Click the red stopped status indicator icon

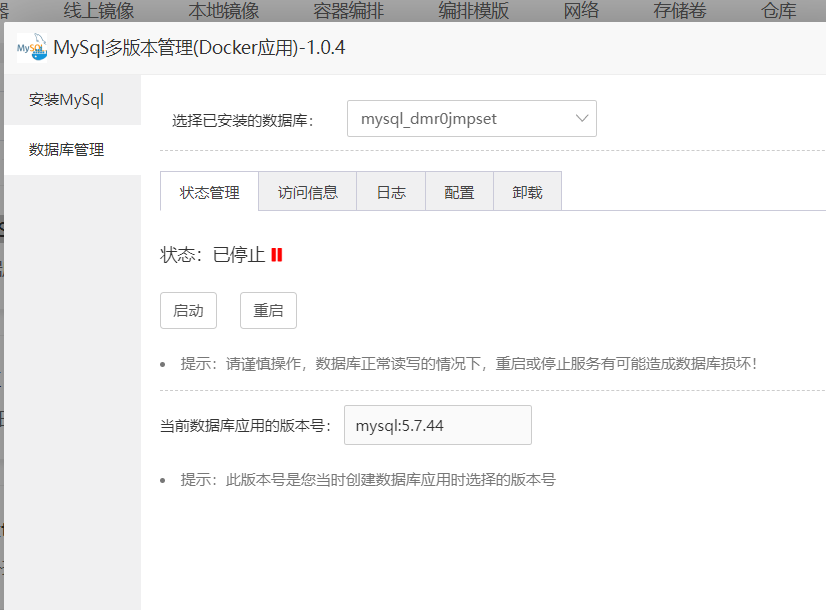coord(277,255)
